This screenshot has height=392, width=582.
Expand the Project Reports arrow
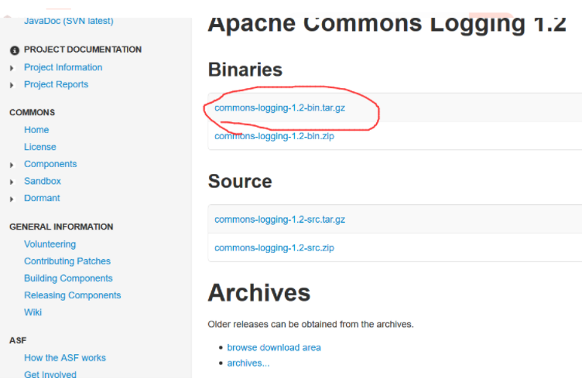coord(12,85)
